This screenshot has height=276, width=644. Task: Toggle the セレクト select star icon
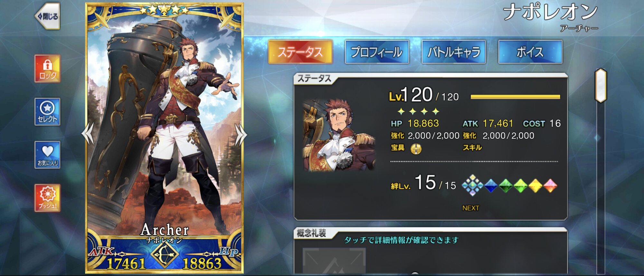coord(47,112)
